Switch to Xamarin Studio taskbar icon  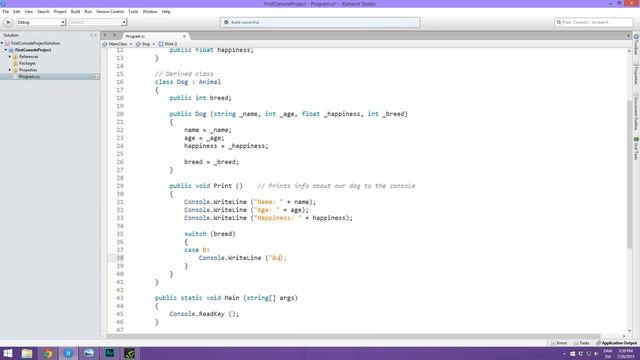coord(68,353)
